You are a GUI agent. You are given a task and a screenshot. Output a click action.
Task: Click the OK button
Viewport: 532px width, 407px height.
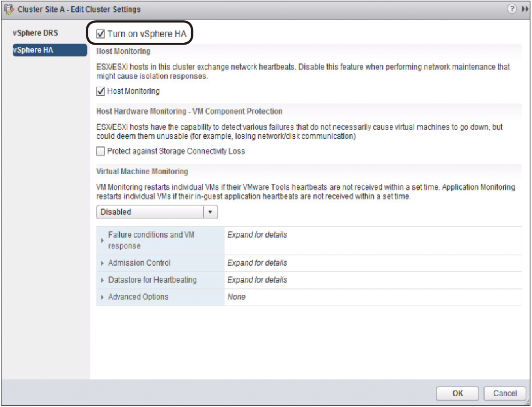point(457,393)
